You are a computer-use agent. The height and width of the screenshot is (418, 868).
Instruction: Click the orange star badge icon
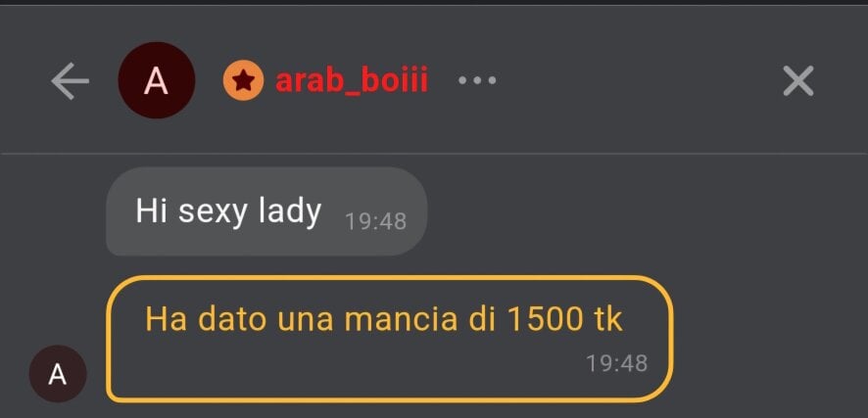243,80
